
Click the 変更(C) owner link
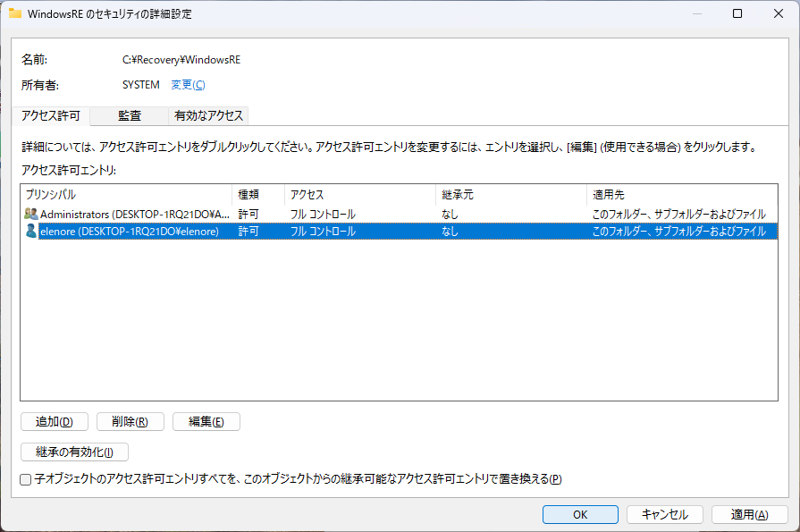pyautogui.click(x=188, y=85)
